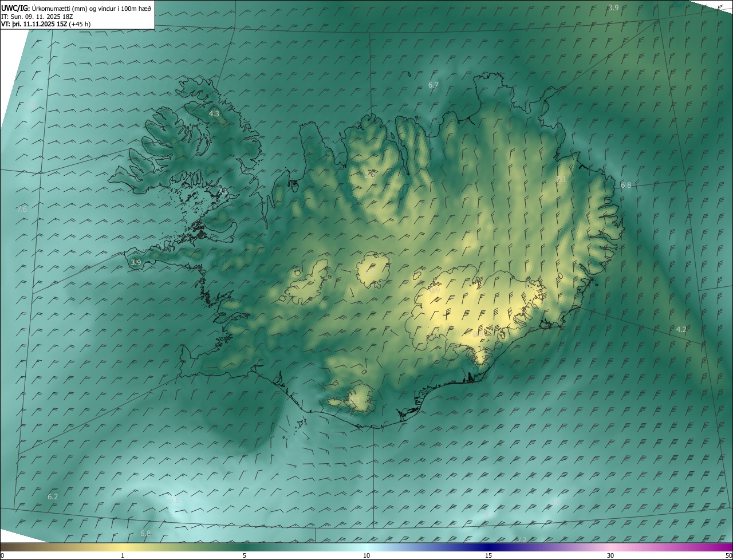Click the 3.9 value label on Snæfellsnes peninsula
This screenshot has width=733, height=560.
click(136, 263)
